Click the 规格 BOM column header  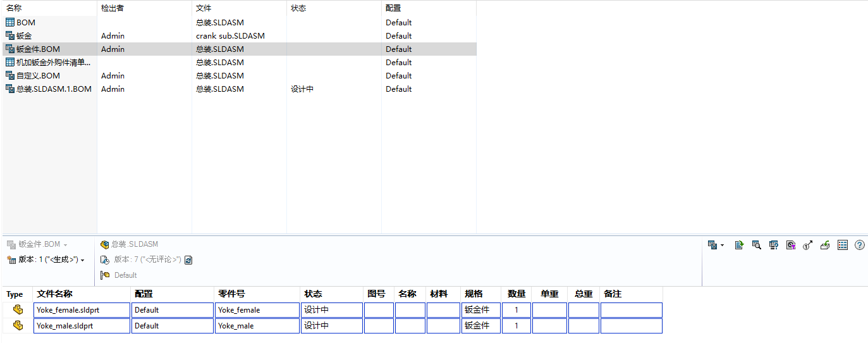click(481, 294)
